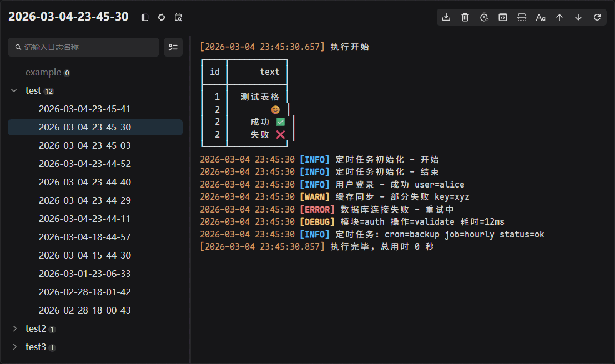Click the delete trash icon
The image size is (615, 364).
[465, 17]
